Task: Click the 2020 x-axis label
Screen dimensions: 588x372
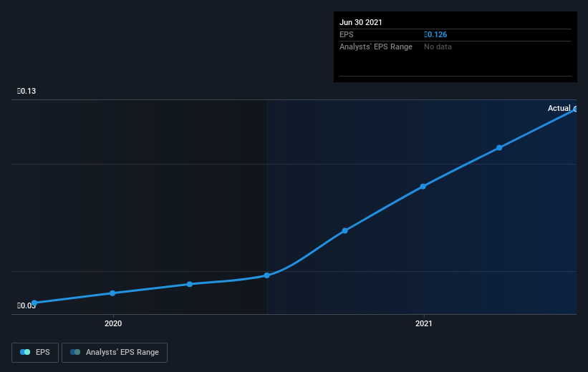Action: (x=113, y=323)
